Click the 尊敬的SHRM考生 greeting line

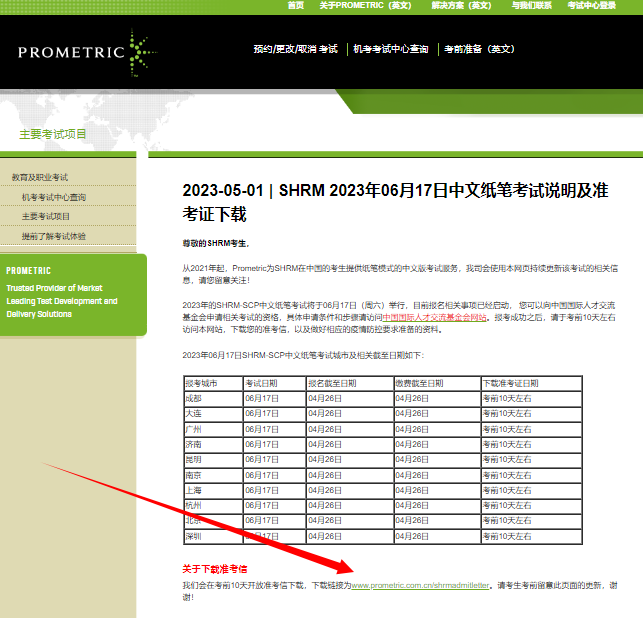tap(216, 244)
